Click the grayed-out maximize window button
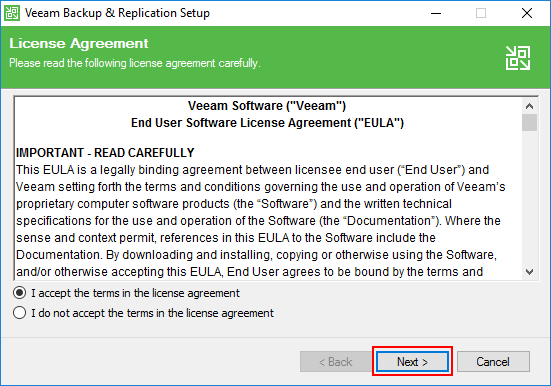This screenshot has width=551, height=386. point(481,13)
